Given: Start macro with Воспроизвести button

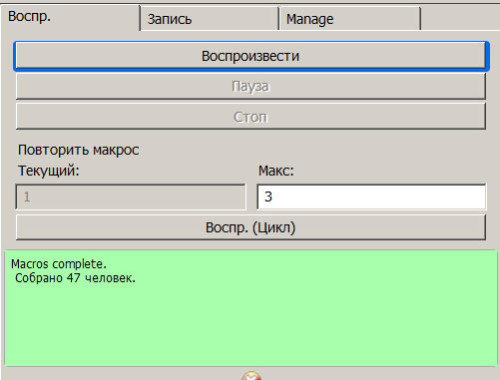Looking at the screenshot, I should (251, 56).
